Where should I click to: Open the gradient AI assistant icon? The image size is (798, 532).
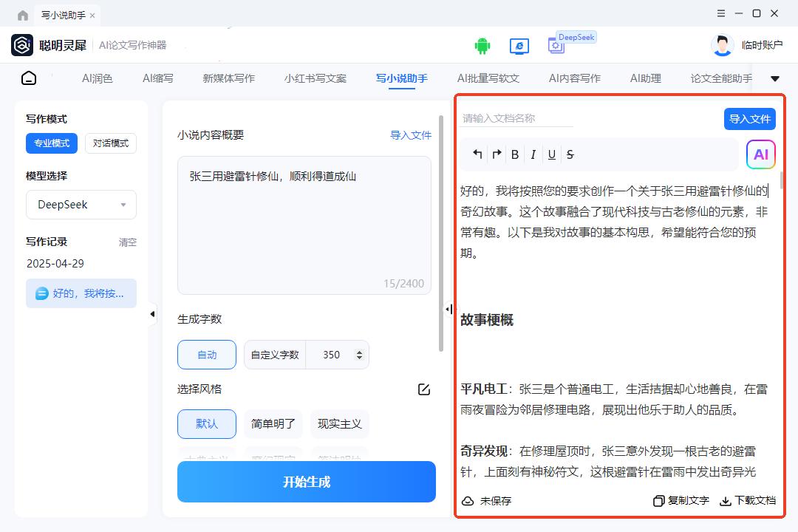760,154
